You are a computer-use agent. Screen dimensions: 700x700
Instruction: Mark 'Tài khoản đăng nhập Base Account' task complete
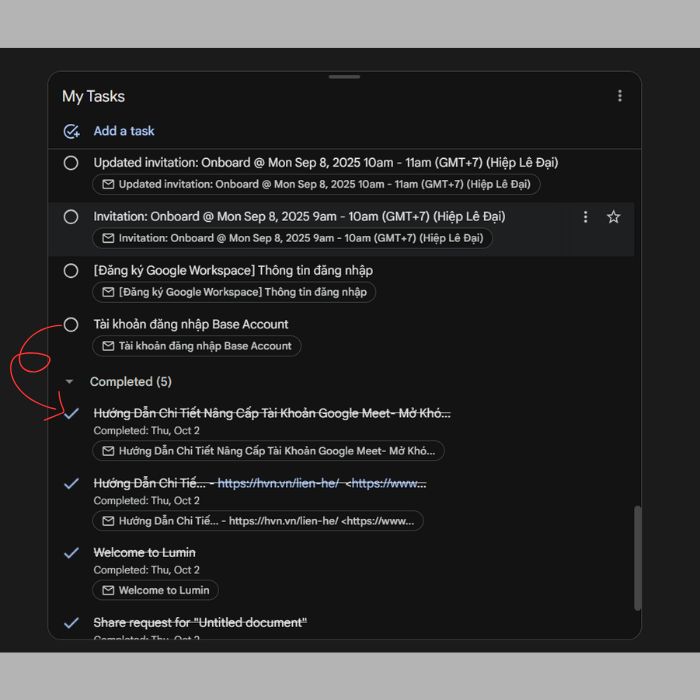point(71,325)
